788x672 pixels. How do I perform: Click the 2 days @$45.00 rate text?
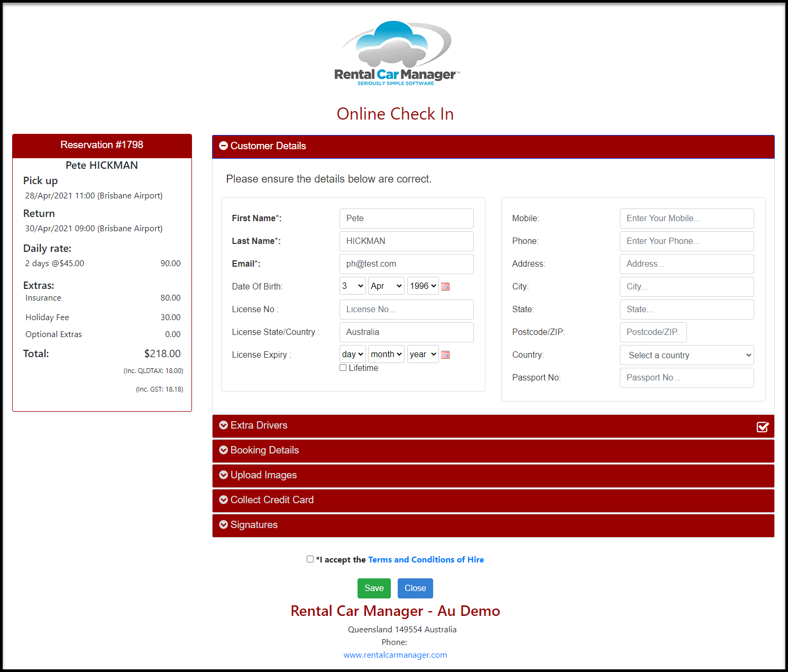54,264
